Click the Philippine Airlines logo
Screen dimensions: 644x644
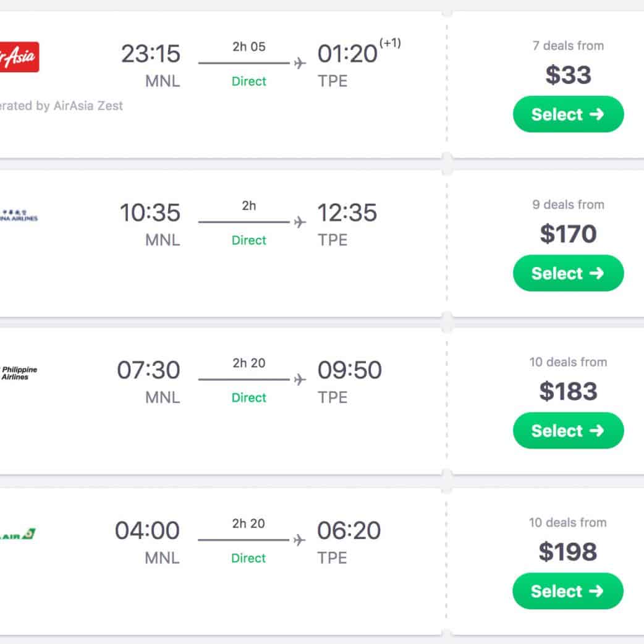[19, 373]
